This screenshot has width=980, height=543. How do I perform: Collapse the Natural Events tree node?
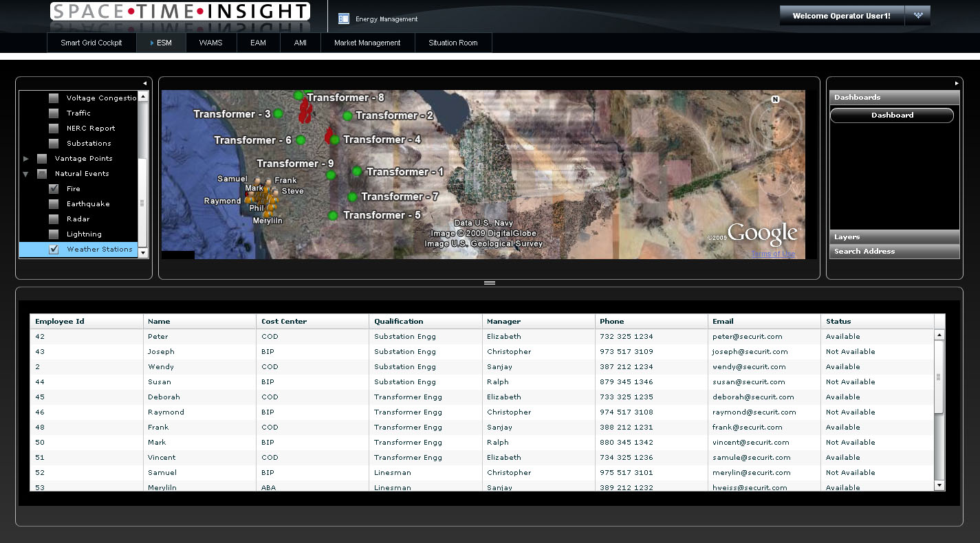point(26,174)
